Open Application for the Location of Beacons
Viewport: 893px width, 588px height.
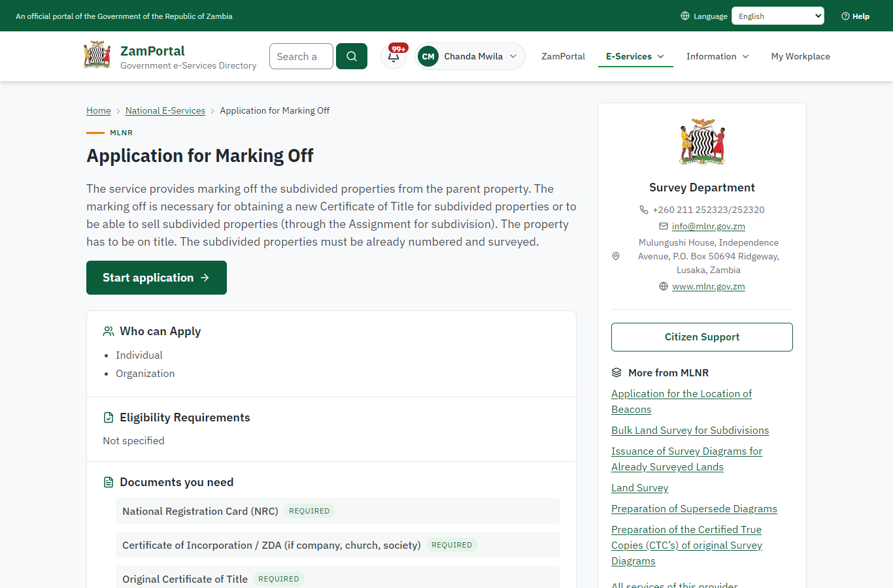[681, 402]
